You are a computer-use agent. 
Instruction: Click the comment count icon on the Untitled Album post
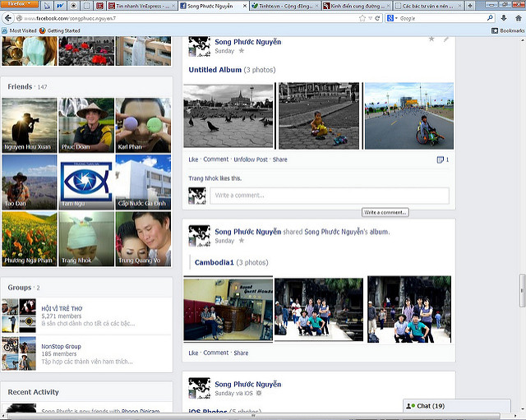[442, 159]
